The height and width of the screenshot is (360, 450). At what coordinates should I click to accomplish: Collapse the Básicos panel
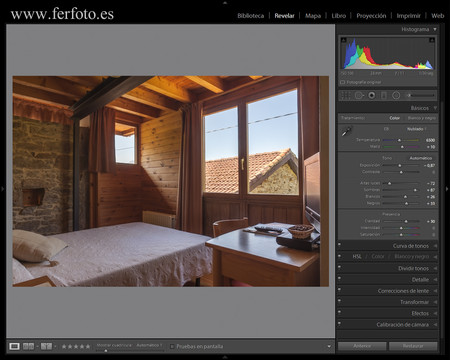(x=435, y=108)
